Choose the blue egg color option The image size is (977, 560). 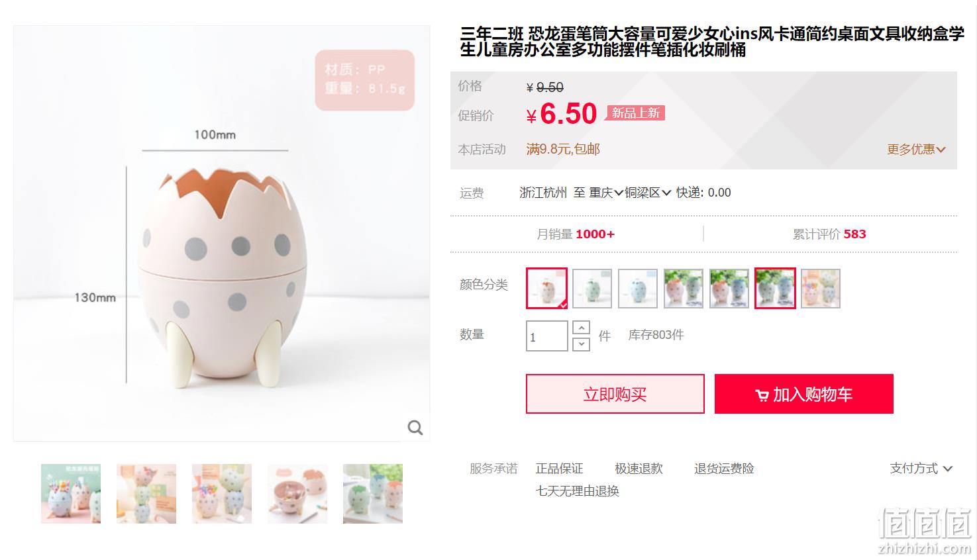[638, 288]
